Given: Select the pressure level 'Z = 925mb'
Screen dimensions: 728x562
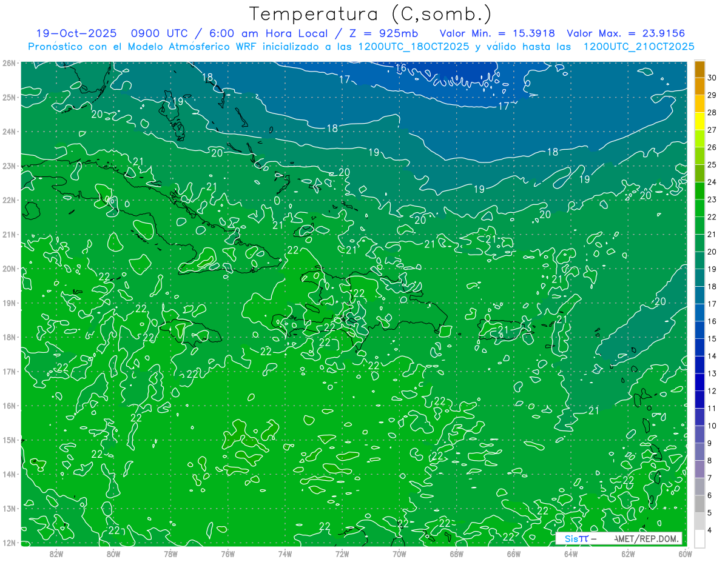Looking at the screenshot, I should click(x=384, y=34).
